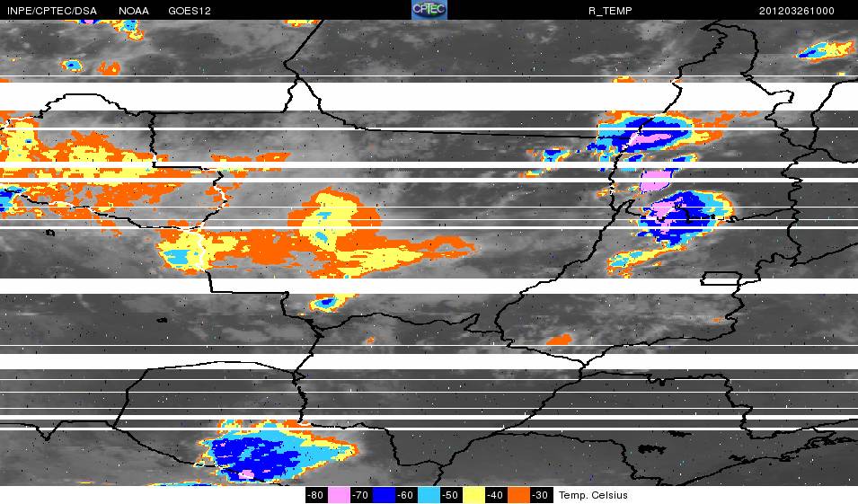The width and height of the screenshot is (858, 504).
Task: Pick the pink legend swatch after -80
Action: (x=339, y=495)
